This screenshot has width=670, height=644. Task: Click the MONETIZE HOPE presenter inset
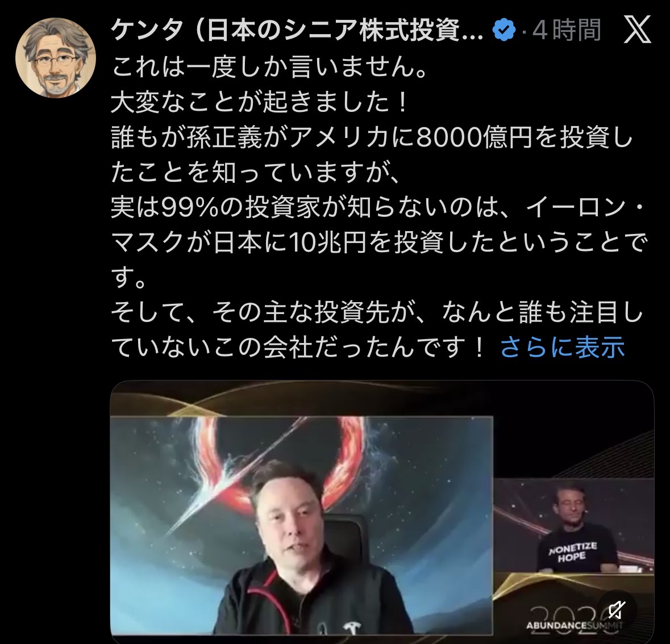[574, 525]
